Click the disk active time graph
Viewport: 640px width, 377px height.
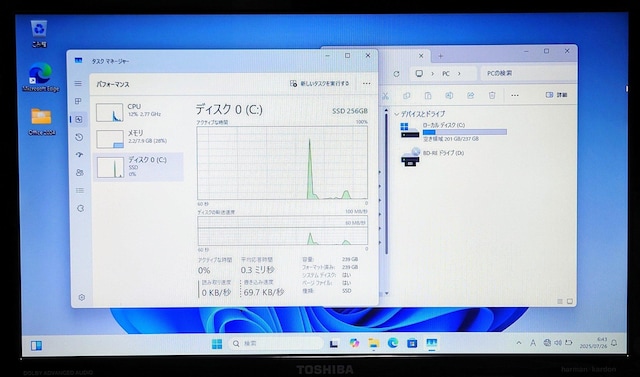pyautogui.click(x=282, y=162)
